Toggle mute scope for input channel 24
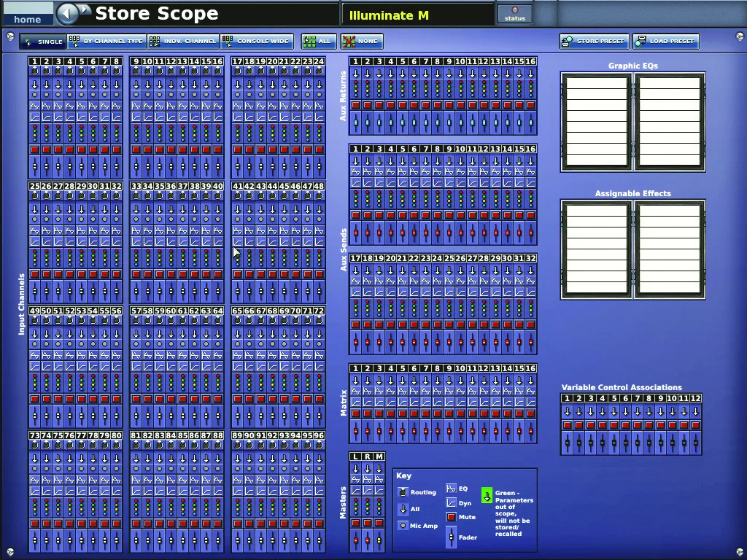Viewport: 747px width, 560px height. pos(320,149)
